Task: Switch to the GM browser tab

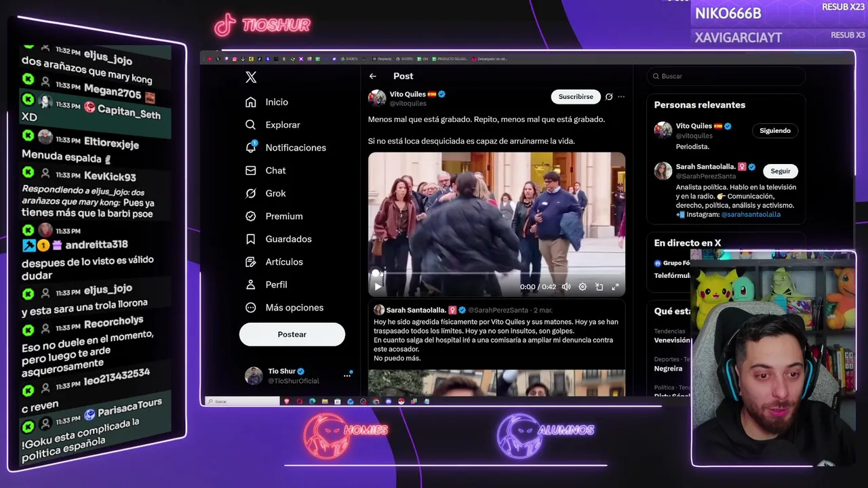Action: 423,59
